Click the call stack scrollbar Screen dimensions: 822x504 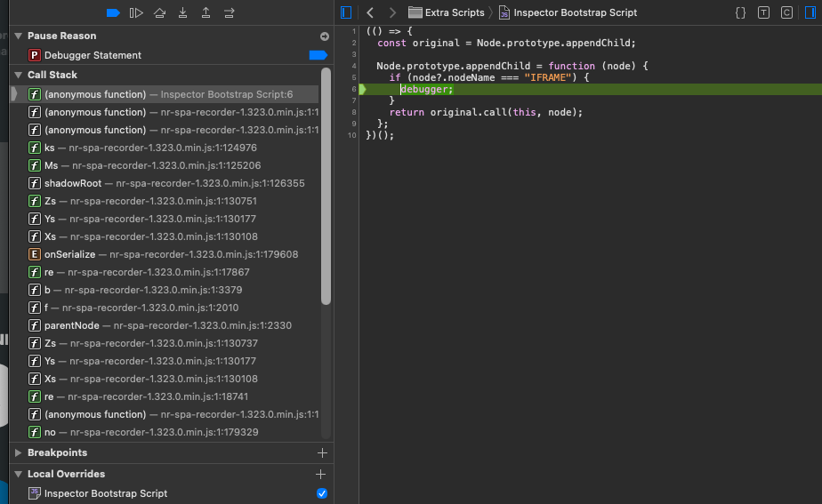[326, 186]
